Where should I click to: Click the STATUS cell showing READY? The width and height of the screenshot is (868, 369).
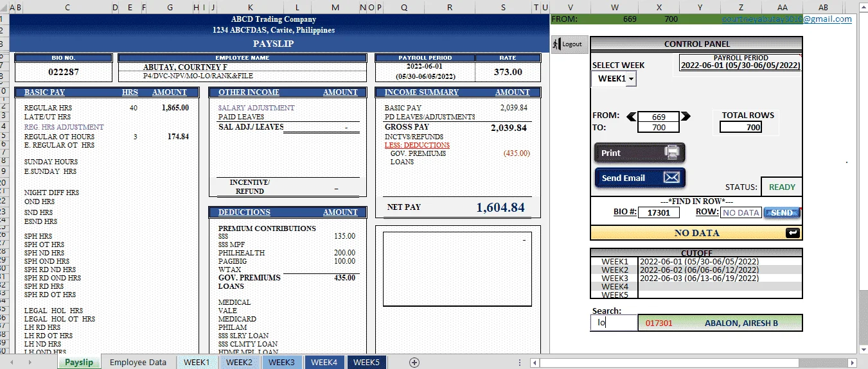click(x=782, y=187)
